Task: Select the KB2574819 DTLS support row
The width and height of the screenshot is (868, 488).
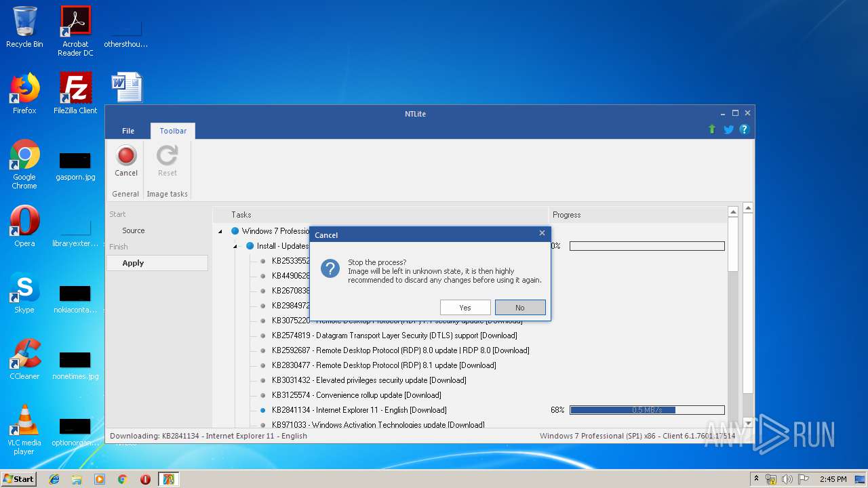Action: [395, 335]
